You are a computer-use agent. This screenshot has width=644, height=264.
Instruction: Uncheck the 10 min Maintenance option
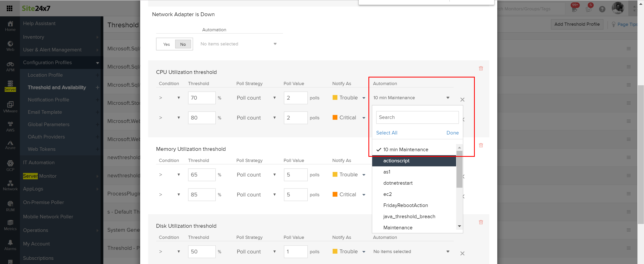point(405,149)
